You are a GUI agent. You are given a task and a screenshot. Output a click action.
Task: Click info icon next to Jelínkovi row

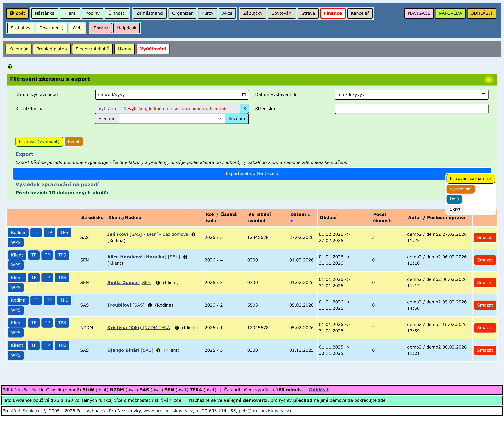(x=193, y=235)
